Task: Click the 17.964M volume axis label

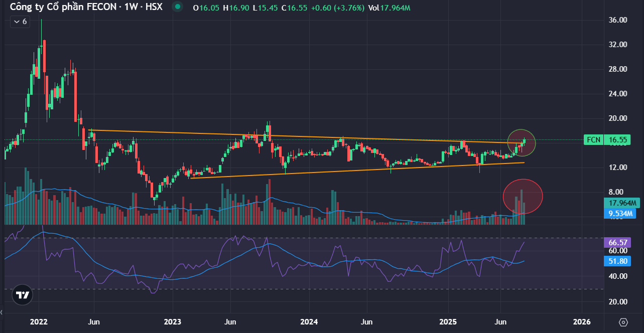Action: [622, 203]
